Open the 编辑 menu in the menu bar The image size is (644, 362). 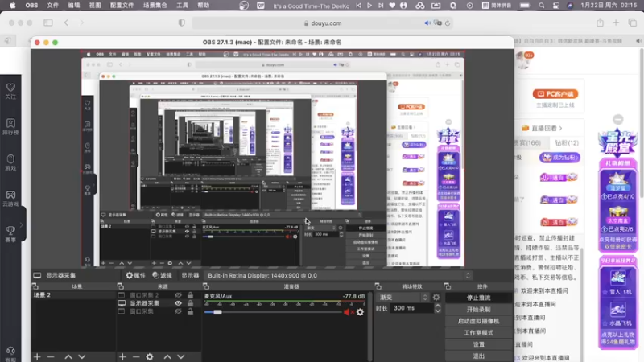(74, 6)
